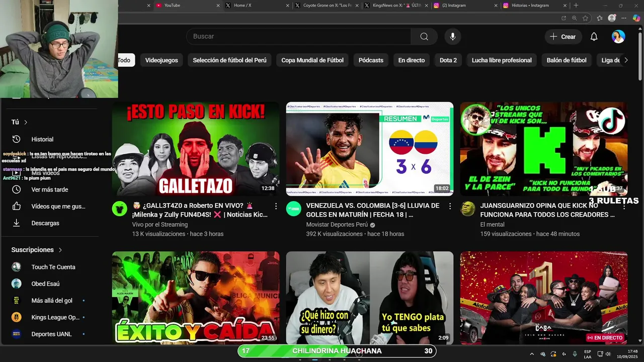
Task: Expand the Suscripciones section chevron
Action: click(60, 250)
